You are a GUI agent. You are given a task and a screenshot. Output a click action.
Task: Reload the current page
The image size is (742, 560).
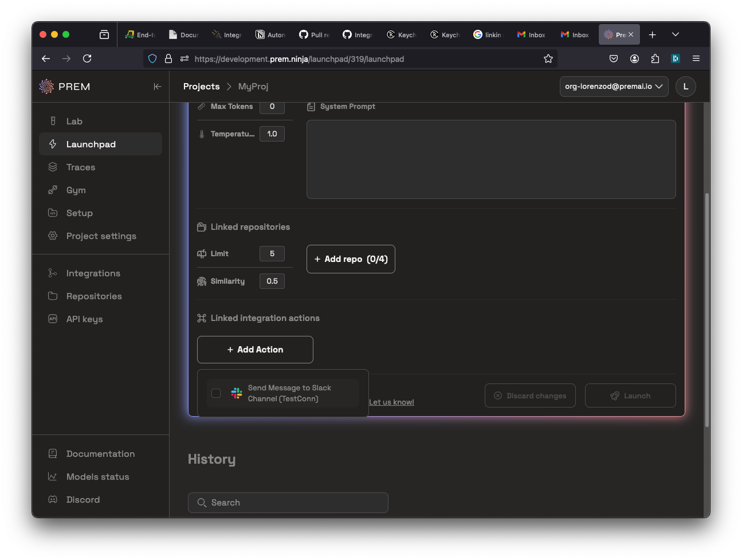pyautogui.click(x=87, y=58)
